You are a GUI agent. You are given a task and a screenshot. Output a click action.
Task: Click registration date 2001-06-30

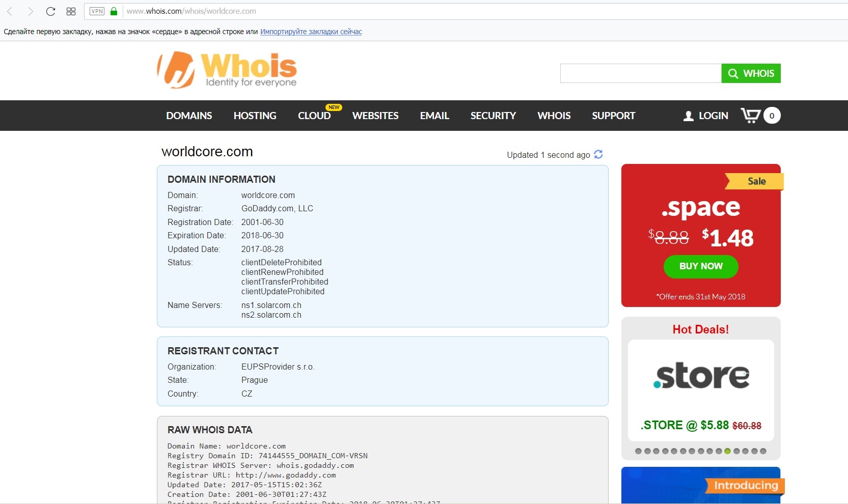click(262, 222)
